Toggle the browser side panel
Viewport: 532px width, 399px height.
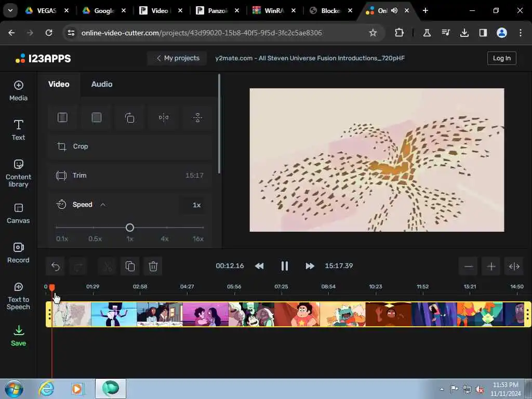tap(483, 33)
